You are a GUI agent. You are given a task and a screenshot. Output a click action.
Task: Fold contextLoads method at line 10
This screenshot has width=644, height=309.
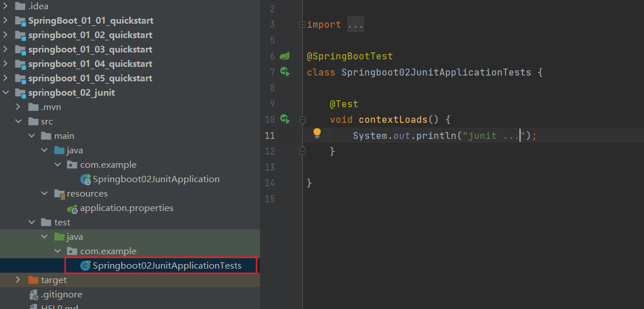(302, 120)
